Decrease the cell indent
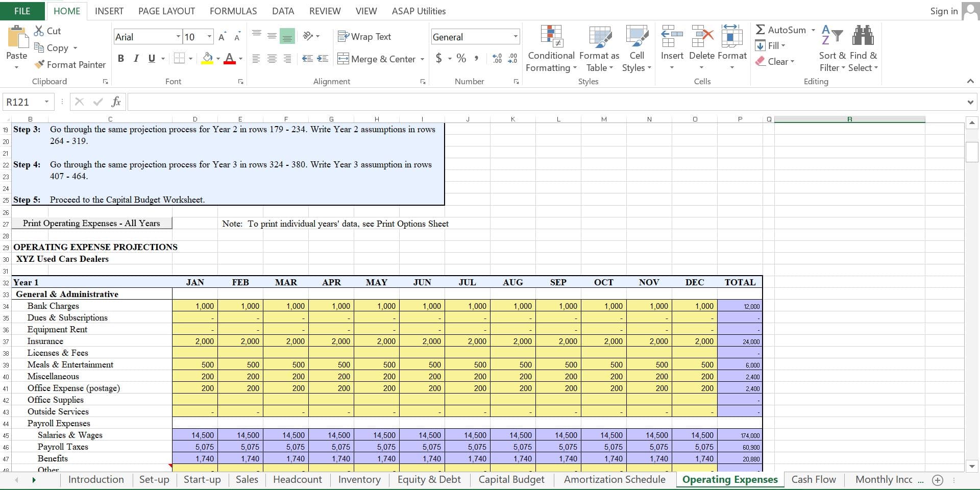This screenshot has width=980, height=490. point(307,59)
